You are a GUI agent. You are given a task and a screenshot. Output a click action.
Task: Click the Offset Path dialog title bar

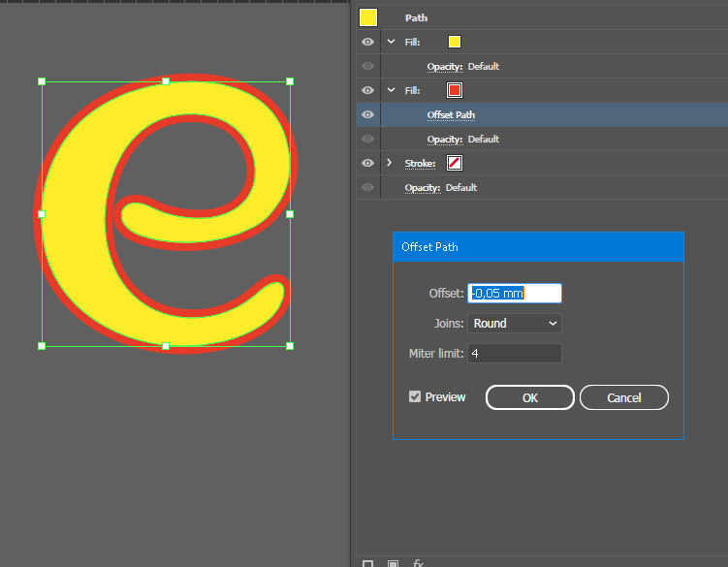pos(538,247)
